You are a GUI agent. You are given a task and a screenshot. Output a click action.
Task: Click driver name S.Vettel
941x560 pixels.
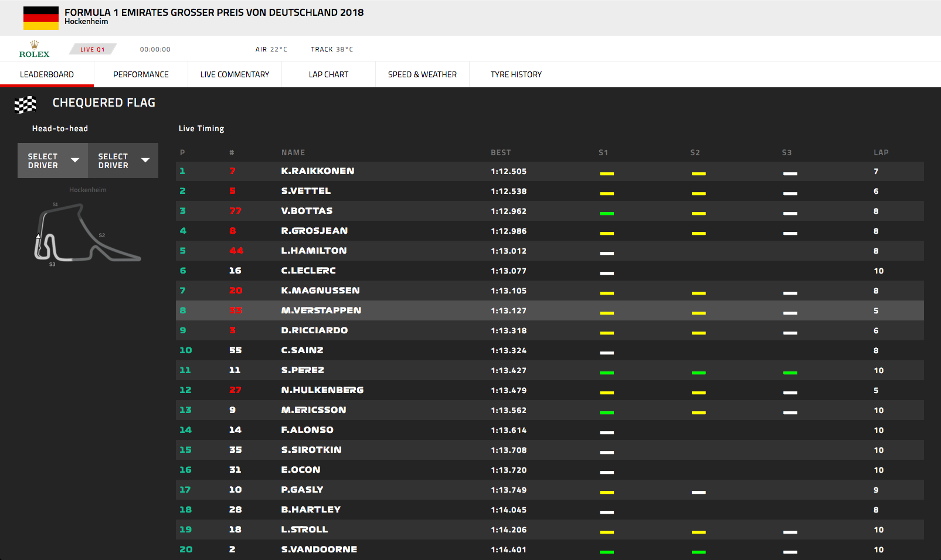pos(305,191)
